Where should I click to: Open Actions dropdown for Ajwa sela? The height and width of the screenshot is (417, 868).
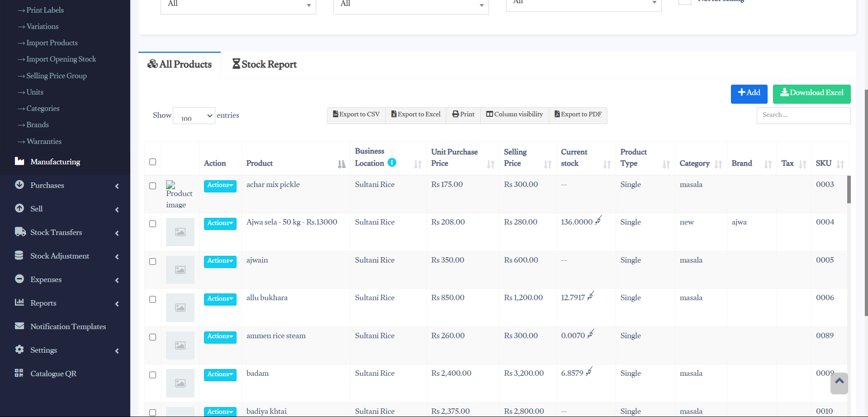[x=220, y=224]
